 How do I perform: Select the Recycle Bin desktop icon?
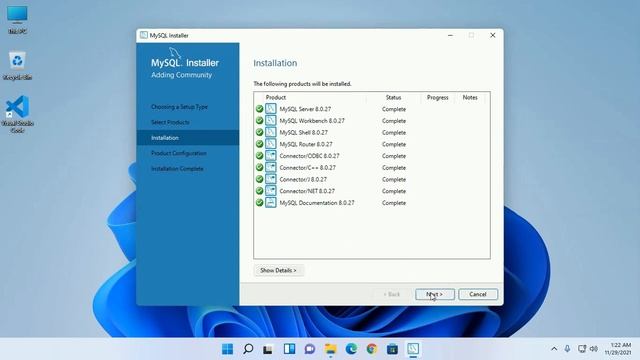pos(17,65)
